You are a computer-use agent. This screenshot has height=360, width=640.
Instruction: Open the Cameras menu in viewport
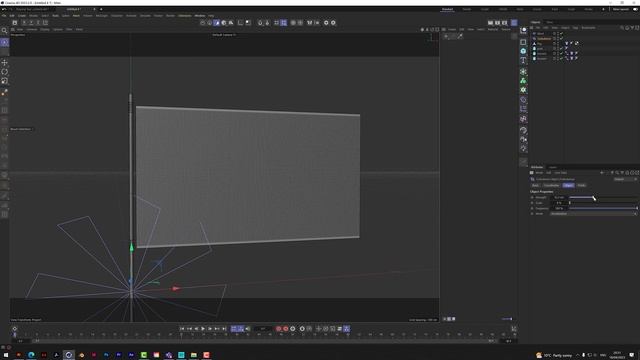[x=31, y=29]
